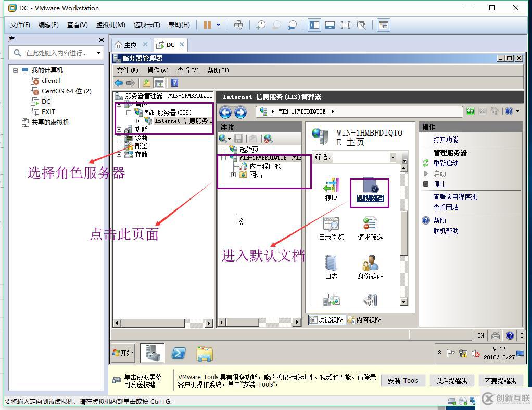Open the 选项卡(T) menu
The image size is (532, 410).
[147, 25]
